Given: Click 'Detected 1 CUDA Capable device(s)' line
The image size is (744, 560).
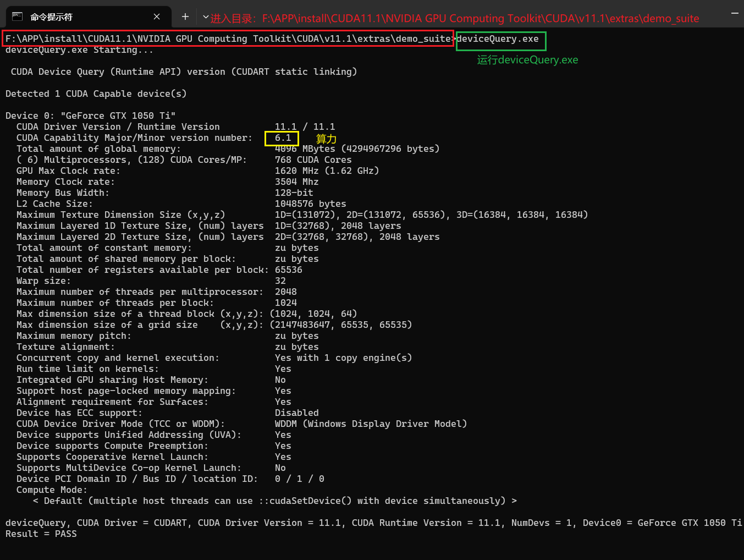Looking at the screenshot, I should click(x=96, y=94).
